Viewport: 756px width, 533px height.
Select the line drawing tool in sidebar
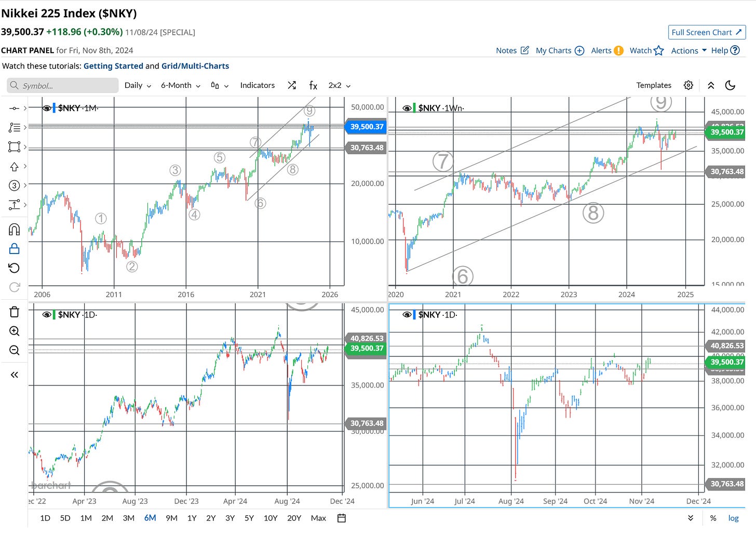point(14,109)
